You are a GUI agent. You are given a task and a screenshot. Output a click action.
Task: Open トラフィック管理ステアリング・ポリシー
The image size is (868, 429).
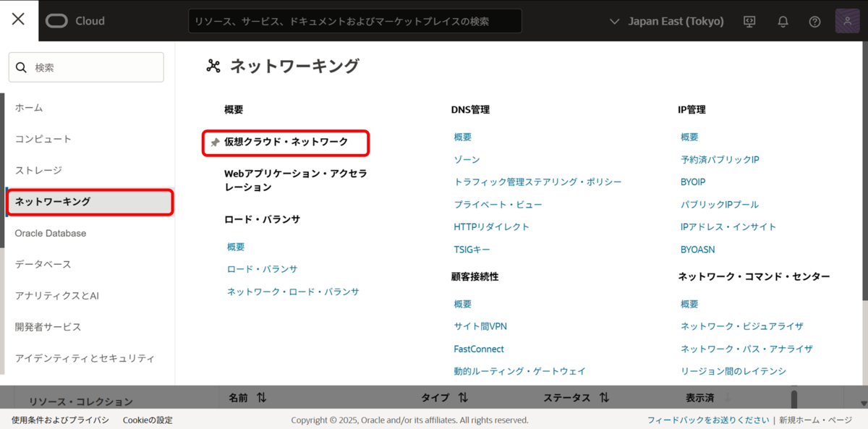pos(537,182)
